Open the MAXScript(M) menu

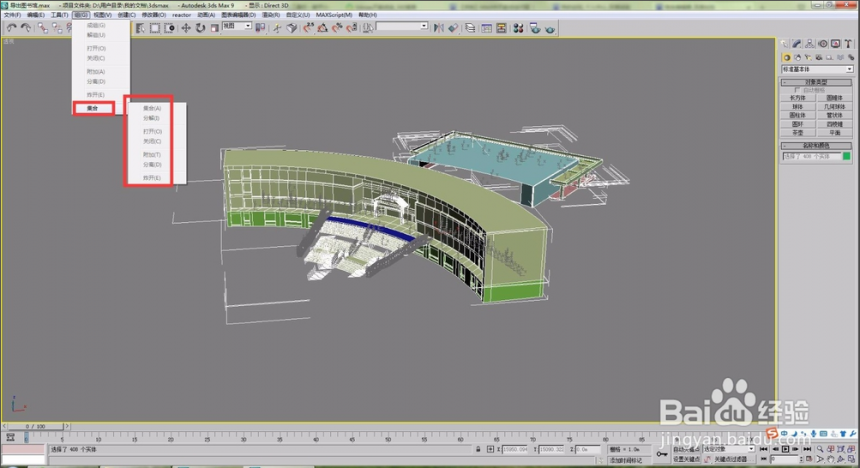click(x=333, y=15)
